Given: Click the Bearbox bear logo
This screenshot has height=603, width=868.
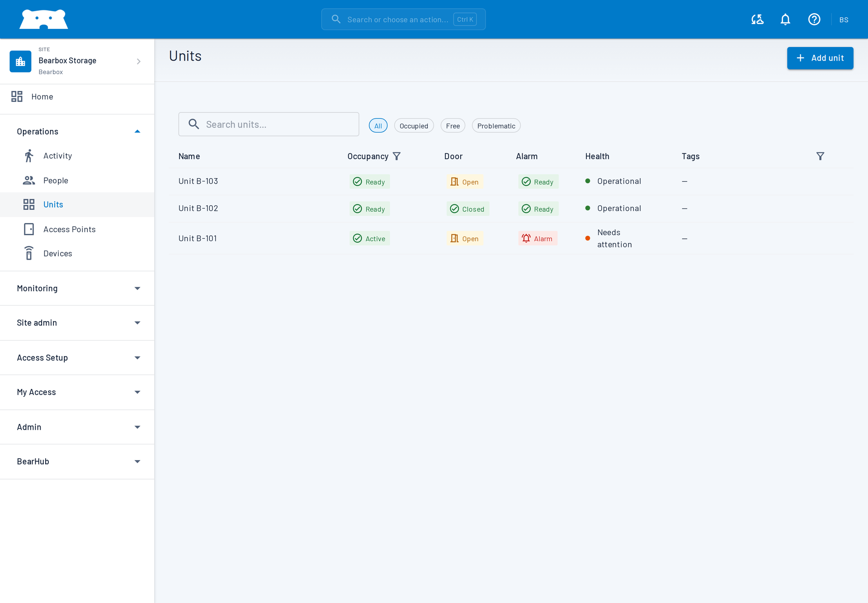Looking at the screenshot, I should click(x=44, y=19).
